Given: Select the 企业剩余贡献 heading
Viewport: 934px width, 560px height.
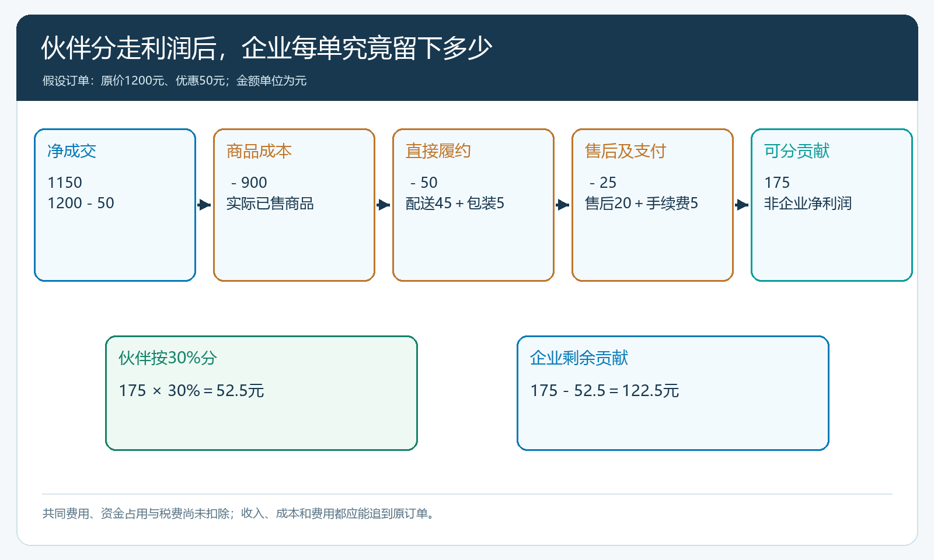Looking at the screenshot, I should (x=579, y=358).
